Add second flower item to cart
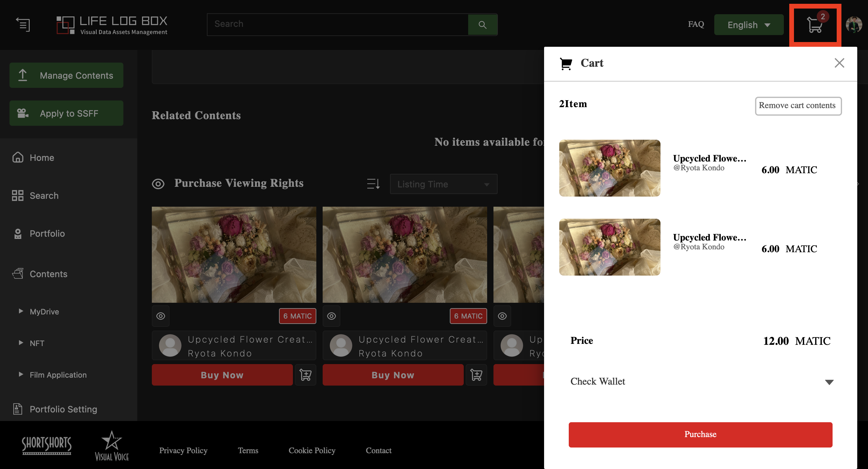The image size is (868, 469). click(x=476, y=375)
